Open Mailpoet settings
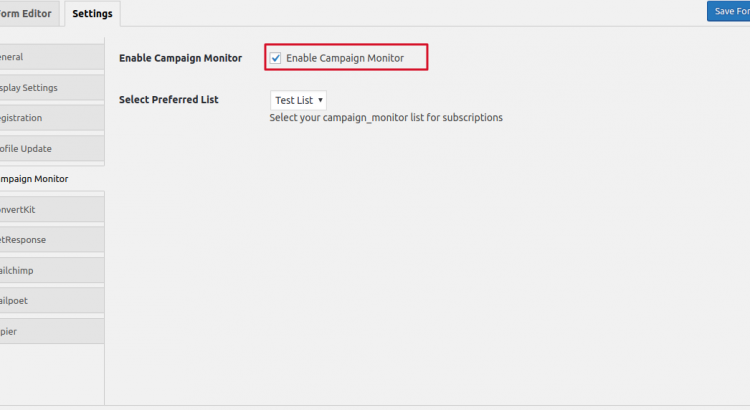Viewport: 750px width, 410px height. (x=52, y=300)
